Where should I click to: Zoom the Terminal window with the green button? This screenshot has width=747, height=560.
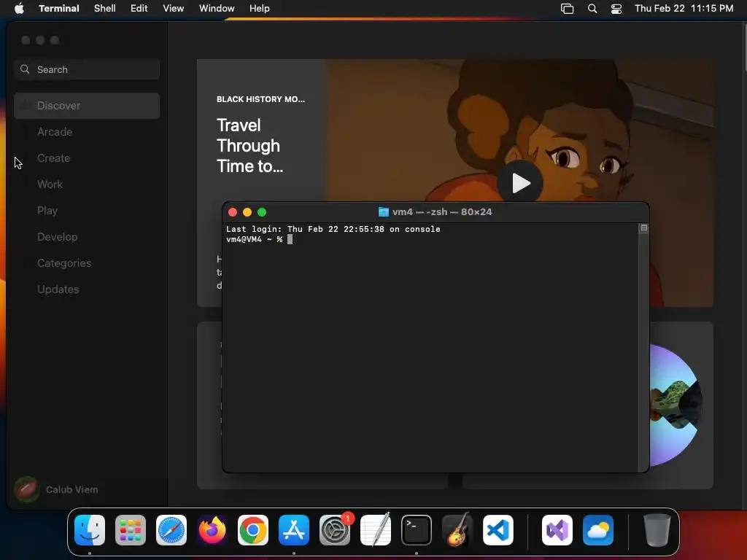[x=262, y=212]
